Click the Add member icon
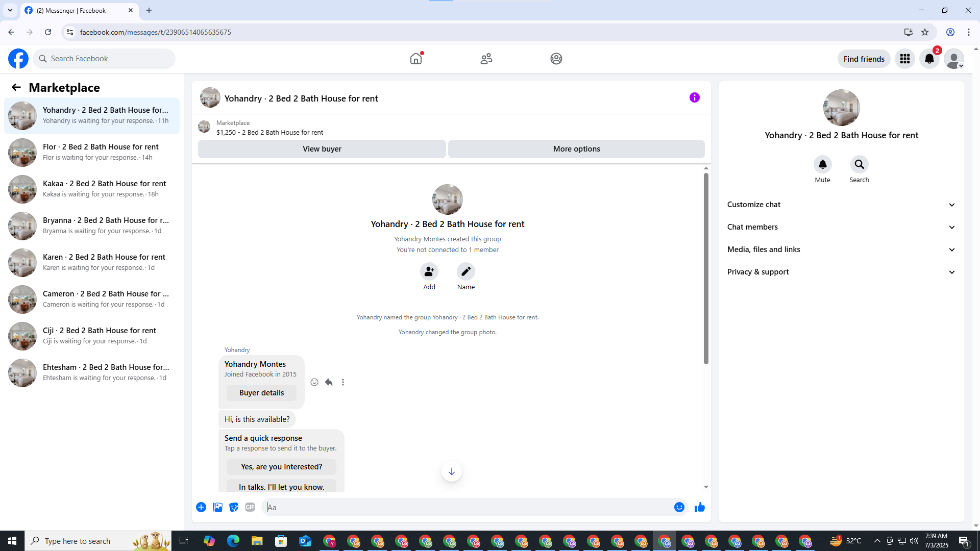The image size is (980, 551). coord(429,271)
